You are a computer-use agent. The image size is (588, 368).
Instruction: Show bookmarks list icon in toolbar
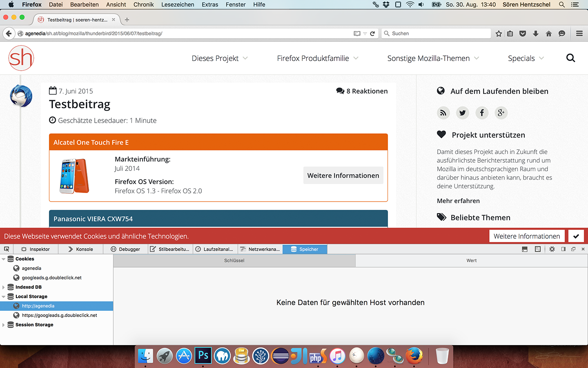(x=510, y=34)
